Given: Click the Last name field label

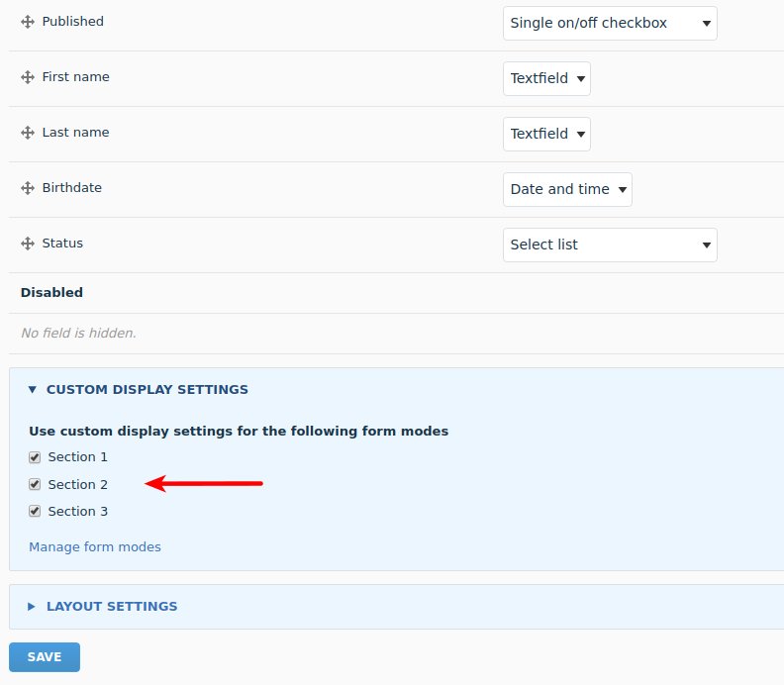Looking at the screenshot, I should click(x=75, y=133).
